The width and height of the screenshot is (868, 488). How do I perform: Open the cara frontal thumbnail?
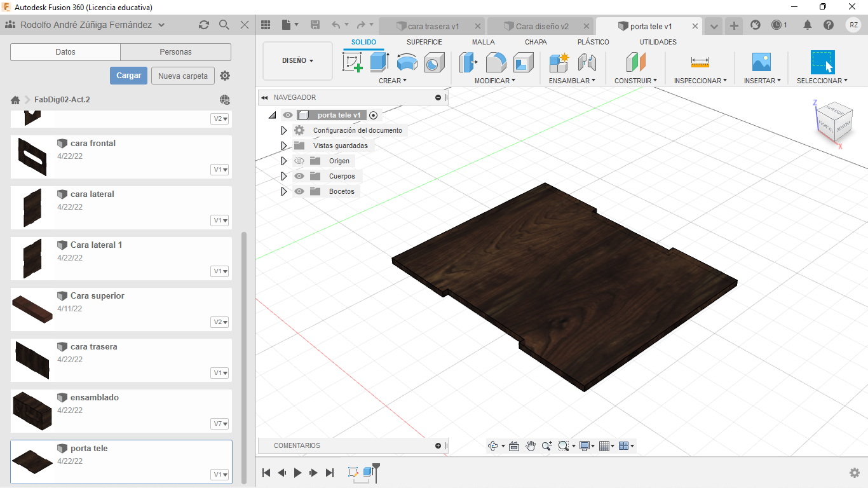point(32,157)
